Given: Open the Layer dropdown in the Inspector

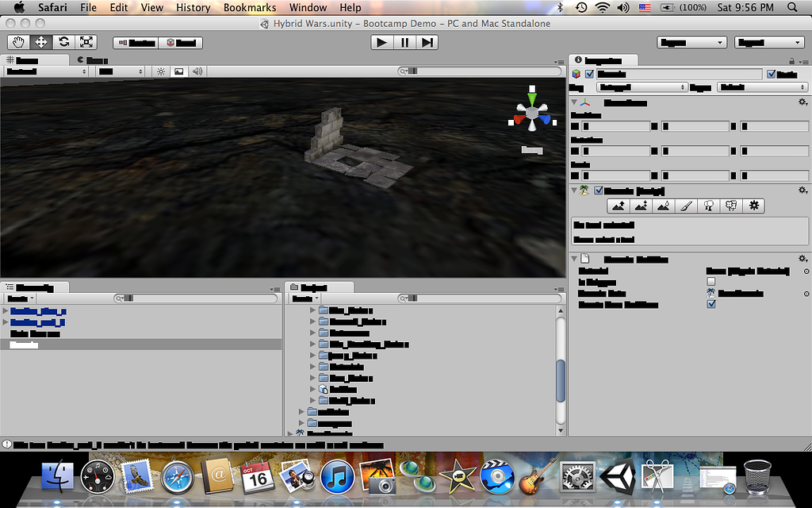Looking at the screenshot, I should (x=761, y=87).
